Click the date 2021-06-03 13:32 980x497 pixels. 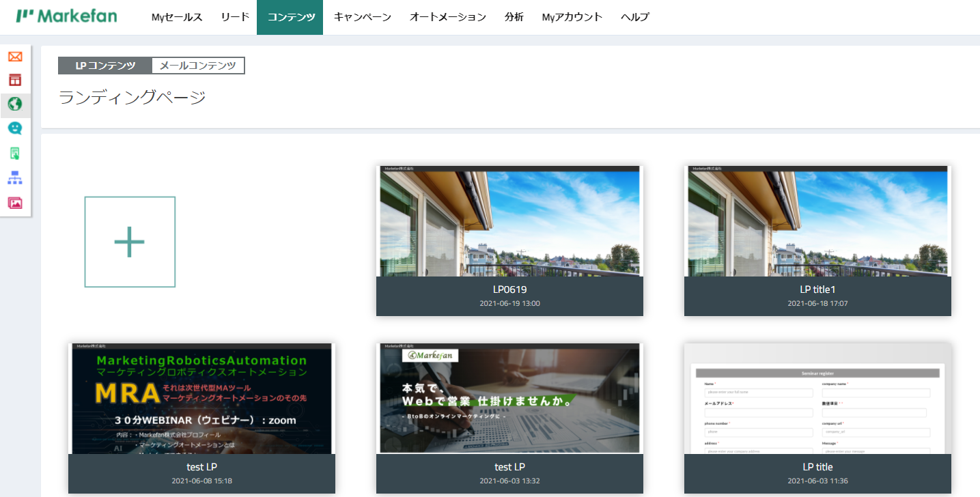(509, 481)
